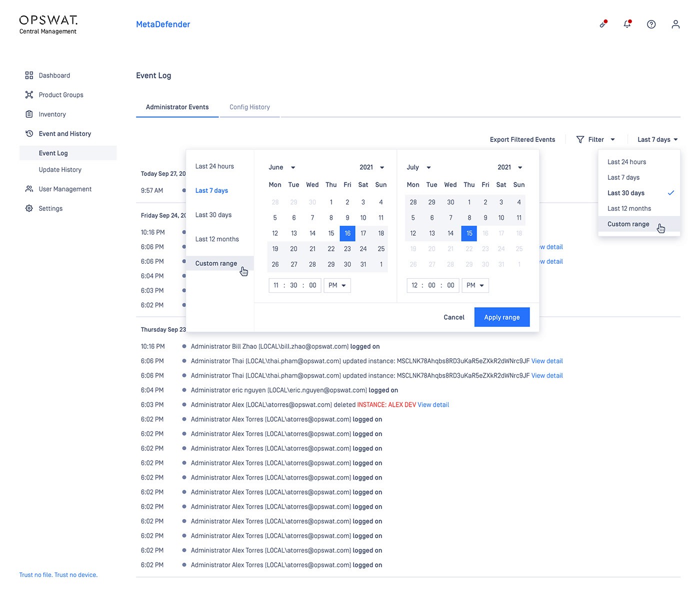The height and width of the screenshot is (606, 700).
Task: Open the end time PM dropdown
Action: pos(475,285)
